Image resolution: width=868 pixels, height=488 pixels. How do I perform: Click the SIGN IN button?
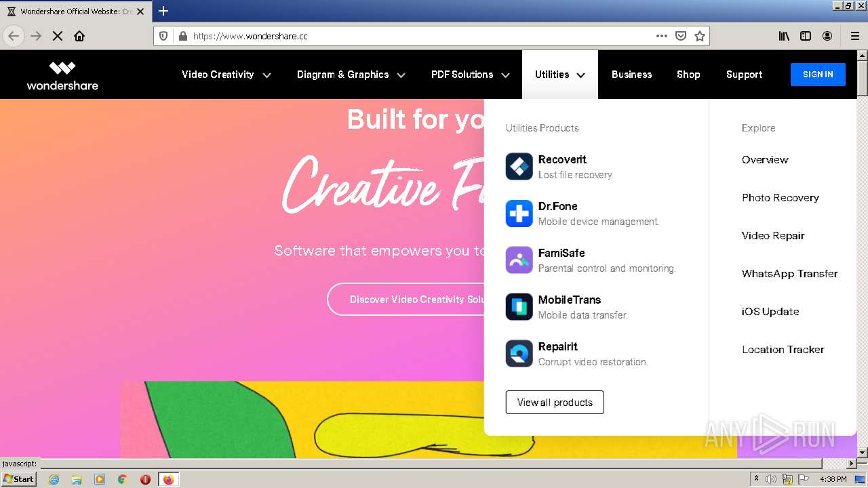(x=818, y=75)
